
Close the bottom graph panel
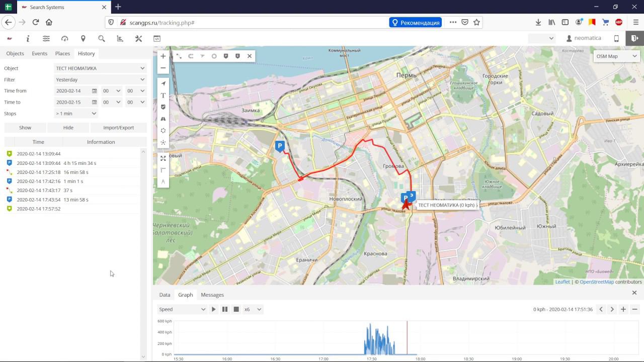[x=634, y=293]
